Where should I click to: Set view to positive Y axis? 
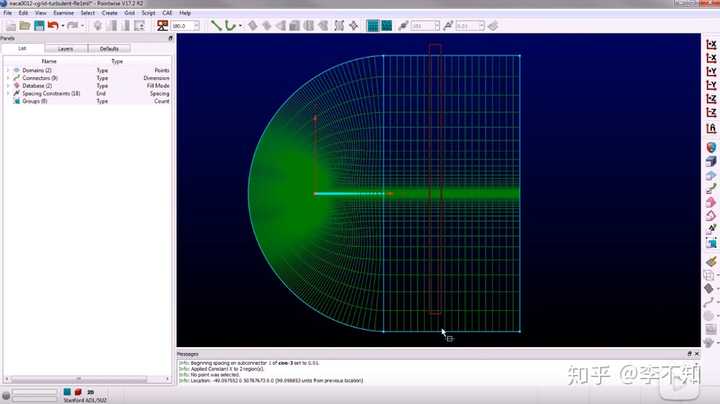711,72
